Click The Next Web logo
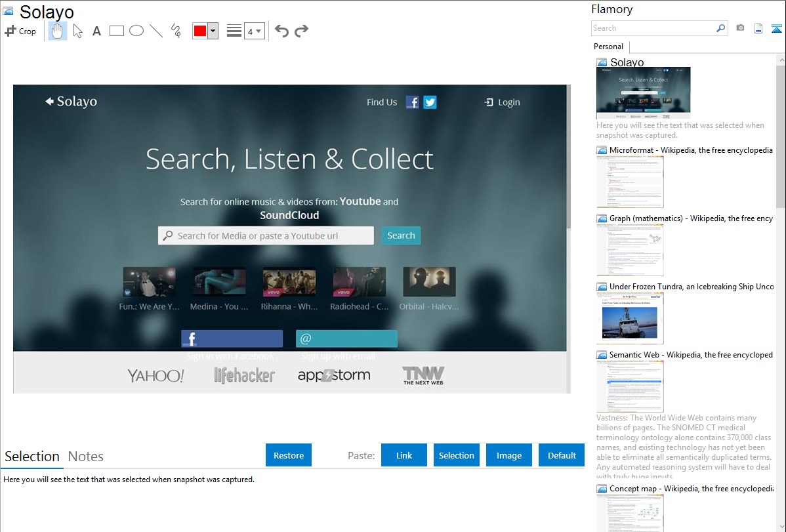 click(423, 376)
